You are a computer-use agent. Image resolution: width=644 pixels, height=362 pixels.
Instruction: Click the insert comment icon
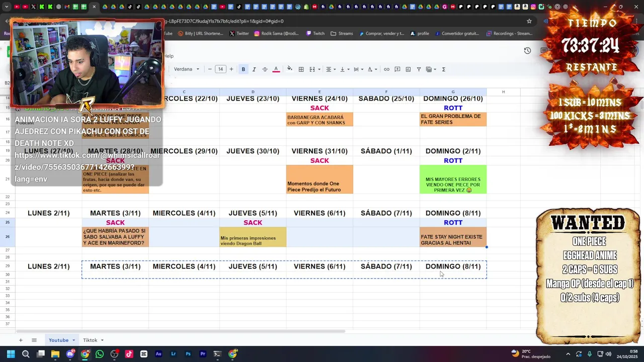(x=397, y=69)
